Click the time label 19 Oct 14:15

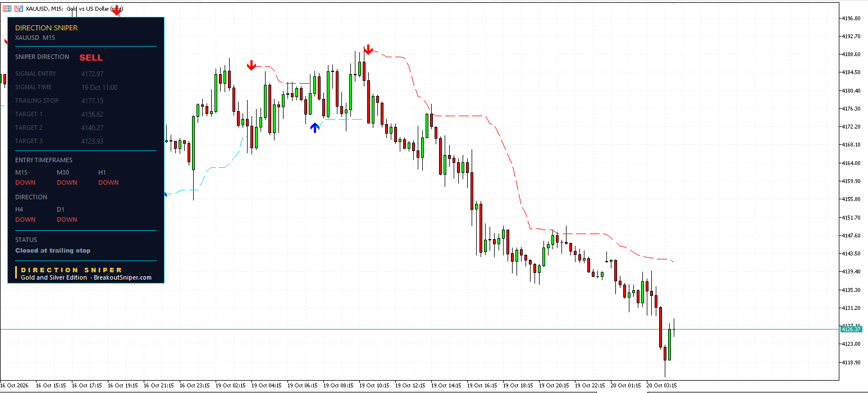pyautogui.click(x=446, y=386)
